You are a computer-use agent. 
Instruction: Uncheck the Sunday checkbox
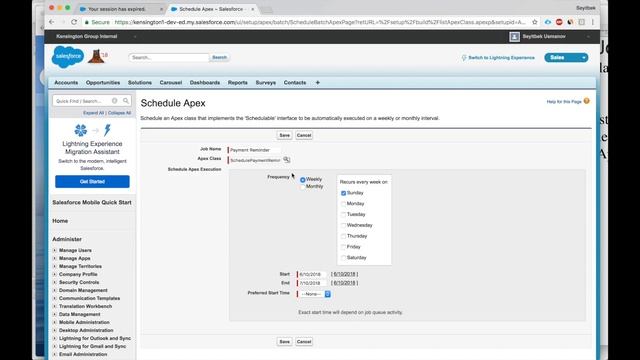(x=343, y=193)
